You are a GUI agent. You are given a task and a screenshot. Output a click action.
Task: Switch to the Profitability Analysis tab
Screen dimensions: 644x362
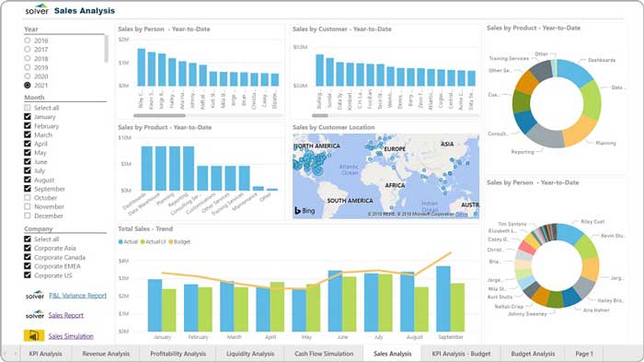pos(178,354)
